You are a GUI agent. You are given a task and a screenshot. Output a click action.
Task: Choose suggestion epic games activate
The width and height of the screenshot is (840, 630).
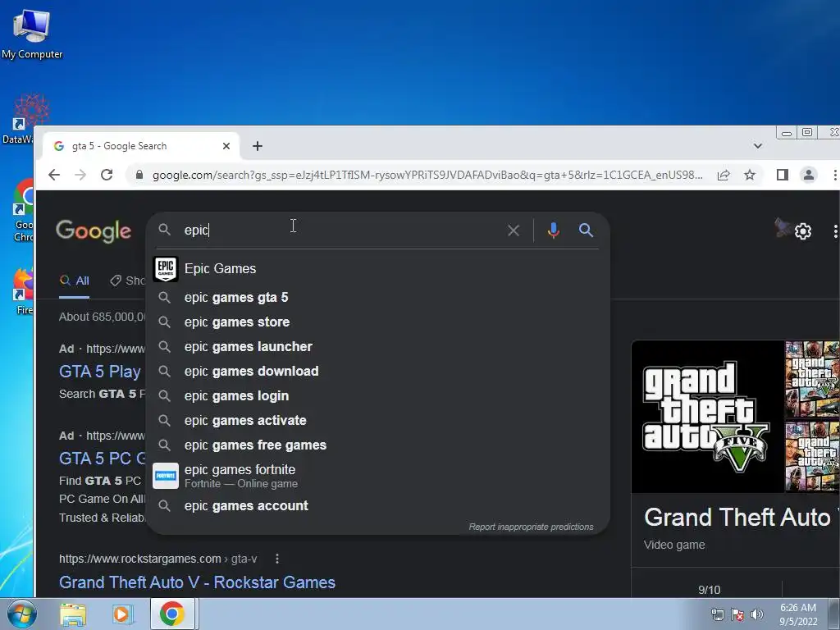377,421
